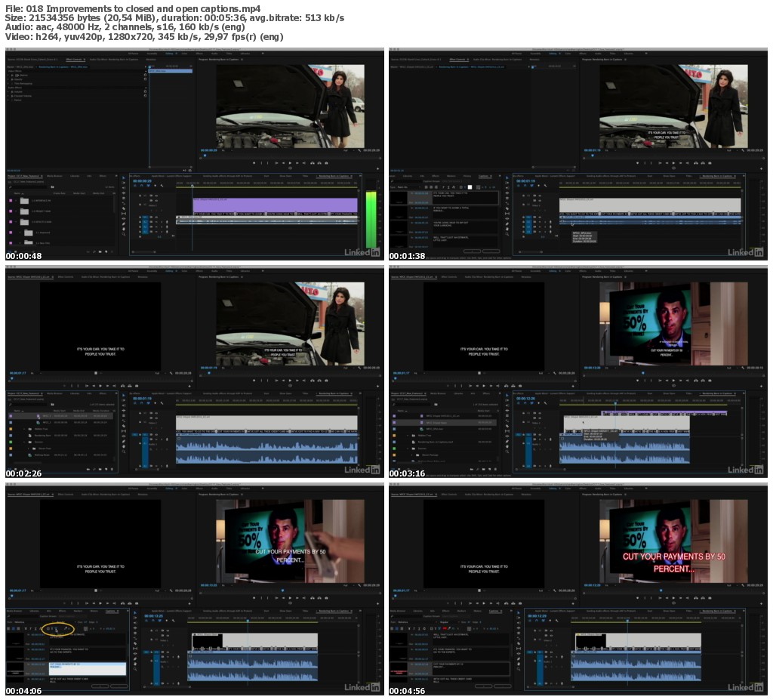Open timeline wrench settings in 00:00:48 frame
The height and width of the screenshot is (700, 773).
coord(162,186)
